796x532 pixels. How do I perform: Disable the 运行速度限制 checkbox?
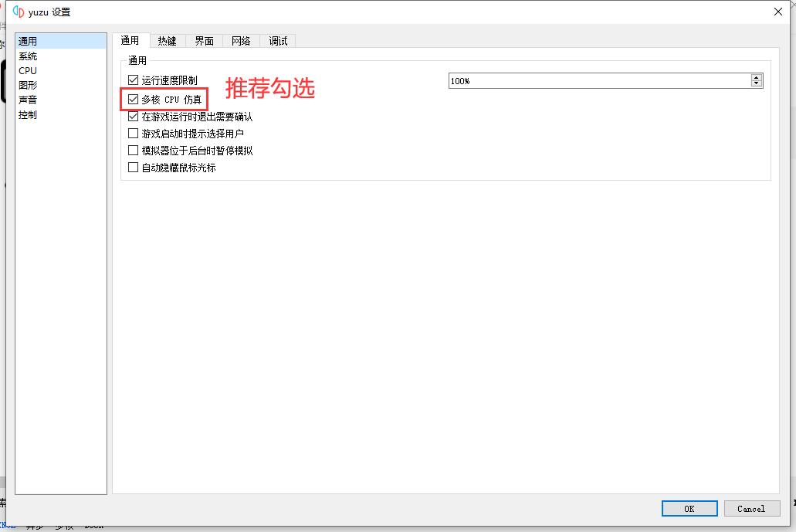tap(133, 80)
